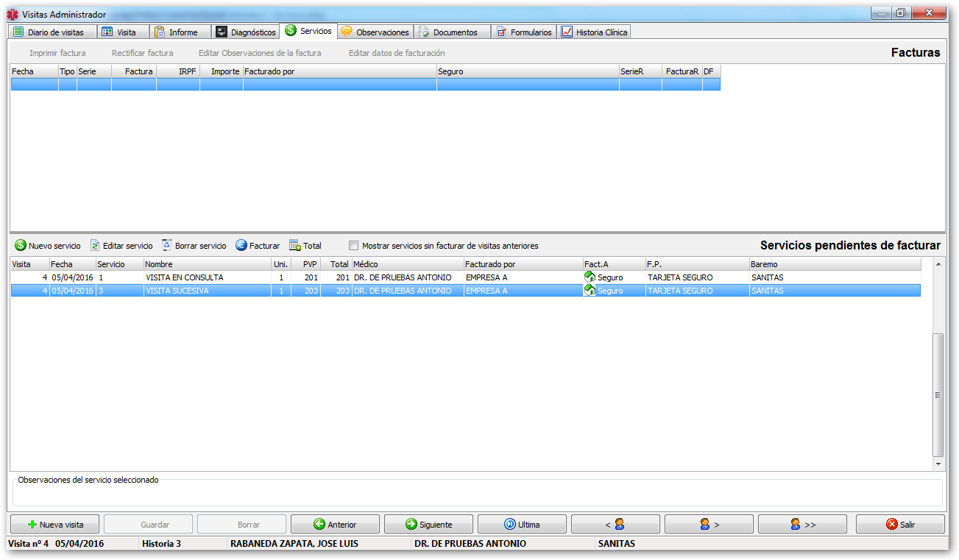This screenshot has height=560, width=959.
Task: Go to the Ultima visit button
Action: pos(522,525)
